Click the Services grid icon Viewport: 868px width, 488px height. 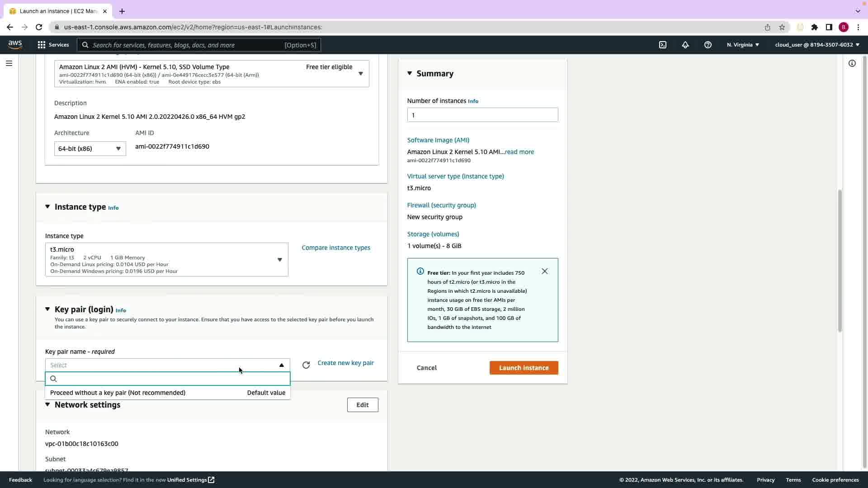tap(42, 45)
